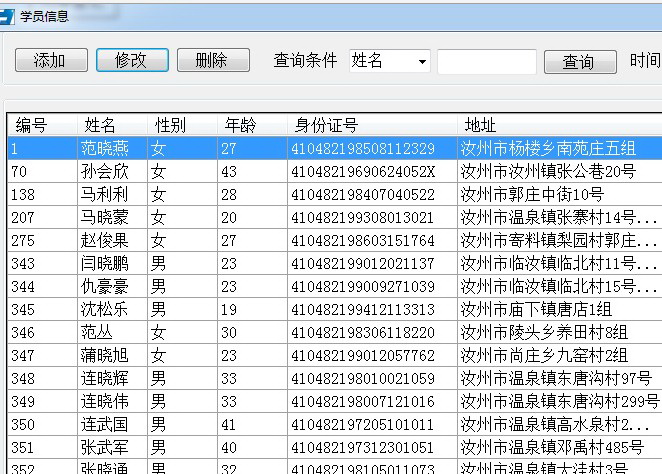The image size is (662, 474).
Task: Select the row for 范晓燕
Action: [x=335, y=148]
